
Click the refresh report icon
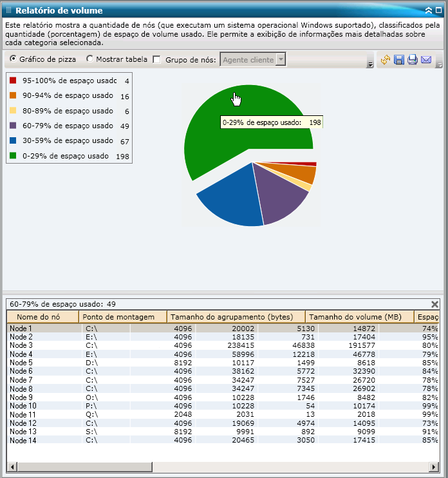[x=386, y=59]
